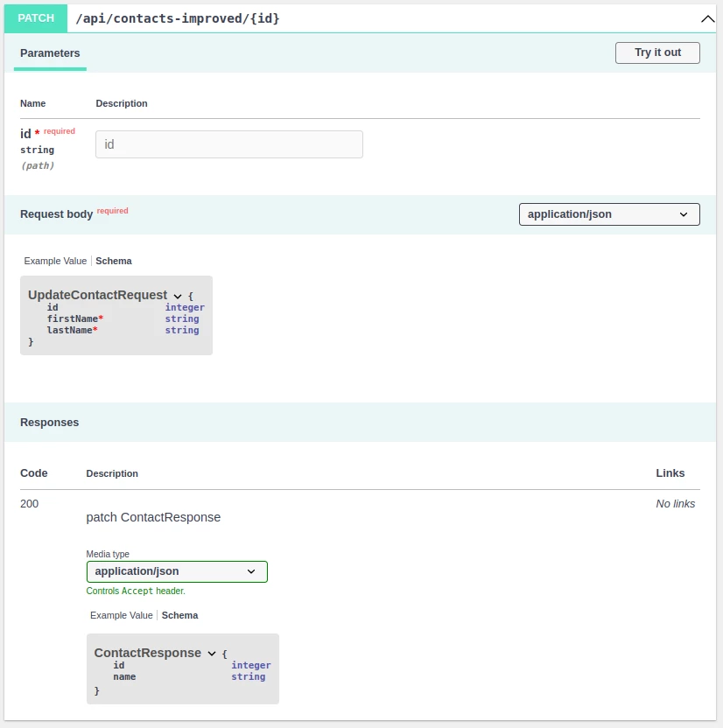Open the response Media type dropdown
Screen dimensions: 723x728
click(177, 571)
